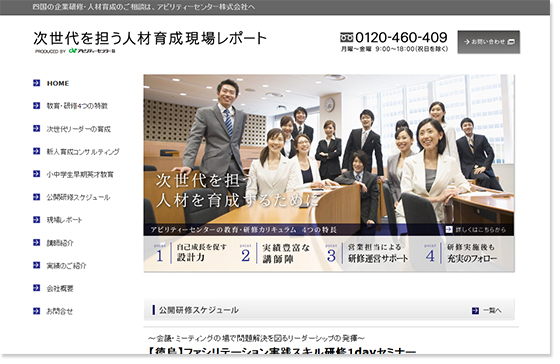Image resolution: width=560 pixels, height=364 pixels.
Task: Click the アビリティーセンター producer logo
Action: tap(92, 51)
